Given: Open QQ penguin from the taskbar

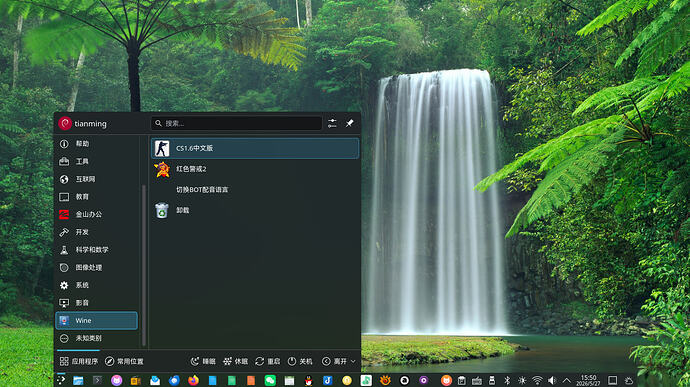Looking at the screenshot, I should (x=308, y=380).
